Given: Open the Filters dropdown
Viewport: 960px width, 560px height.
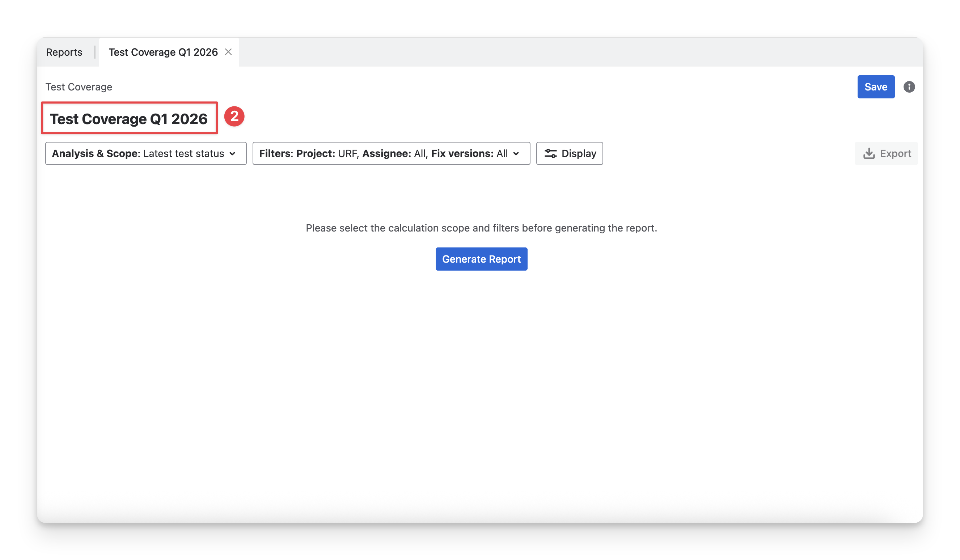Looking at the screenshot, I should (391, 153).
